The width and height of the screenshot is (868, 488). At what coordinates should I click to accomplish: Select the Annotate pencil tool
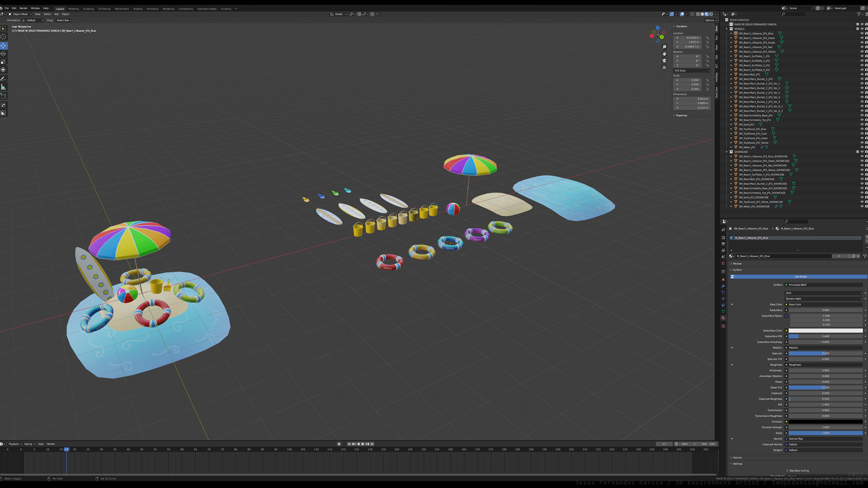coord(4,79)
